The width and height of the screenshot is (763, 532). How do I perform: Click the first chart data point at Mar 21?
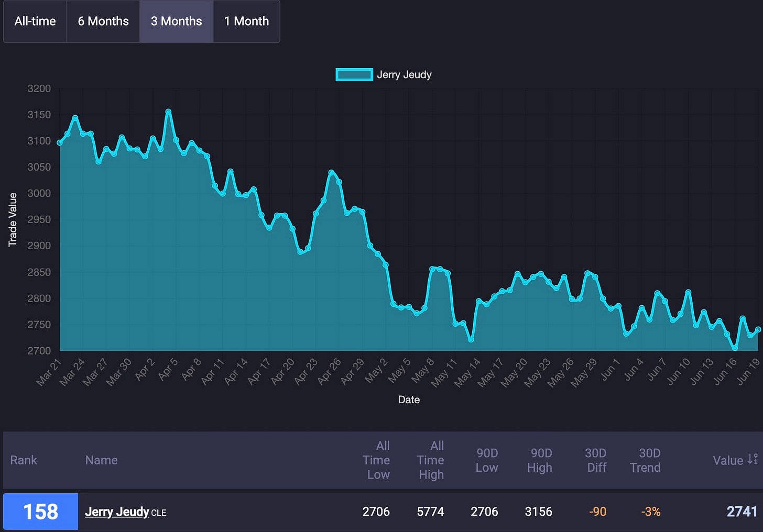tap(60, 142)
